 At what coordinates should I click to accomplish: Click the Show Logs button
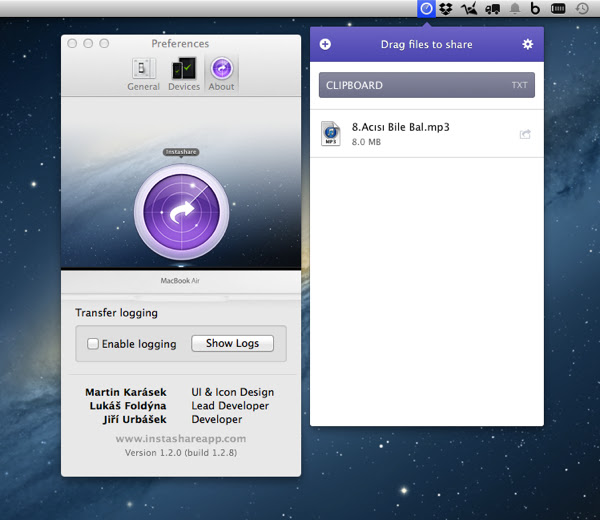[233, 343]
